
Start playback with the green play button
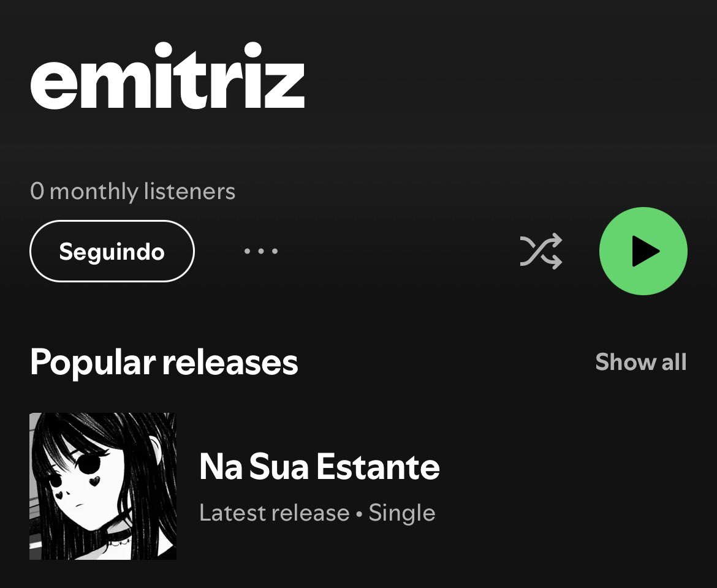point(643,251)
